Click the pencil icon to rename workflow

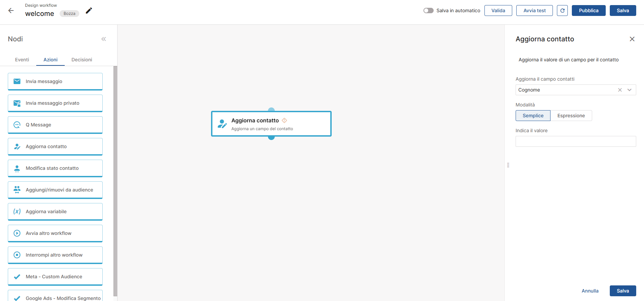(x=89, y=11)
